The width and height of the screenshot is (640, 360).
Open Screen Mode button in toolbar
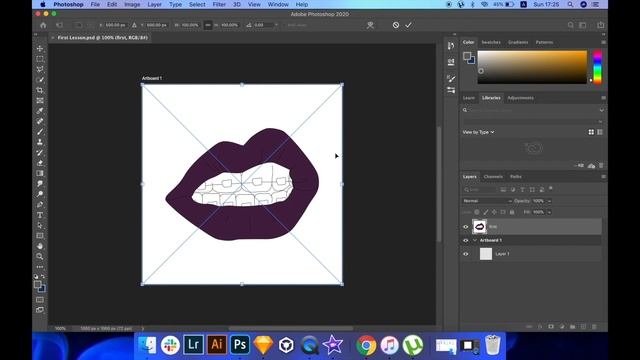tap(40, 310)
